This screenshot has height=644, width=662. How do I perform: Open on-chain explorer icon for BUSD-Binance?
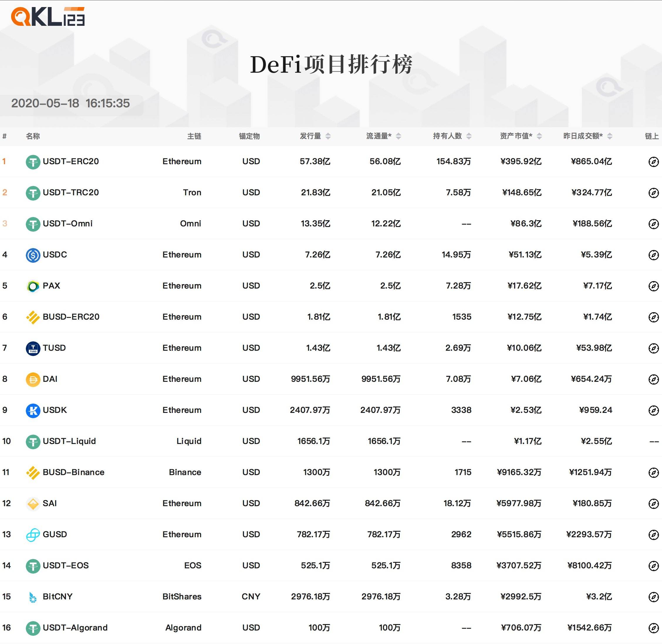tap(653, 472)
